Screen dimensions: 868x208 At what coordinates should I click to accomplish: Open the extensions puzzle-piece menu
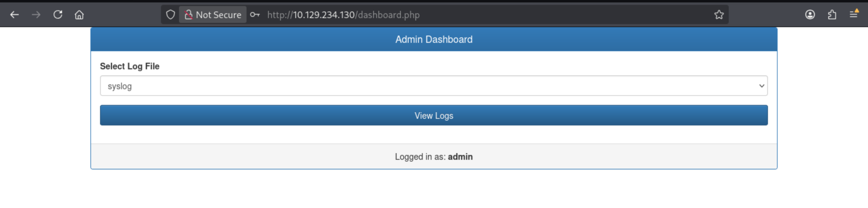pos(832,15)
